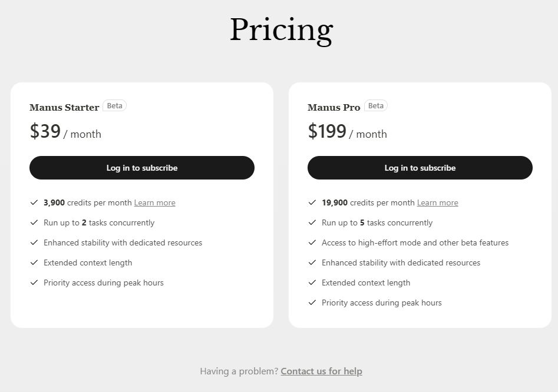Click the Pricing page heading
The height and width of the screenshot is (392, 558).
click(x=281, y=30)
